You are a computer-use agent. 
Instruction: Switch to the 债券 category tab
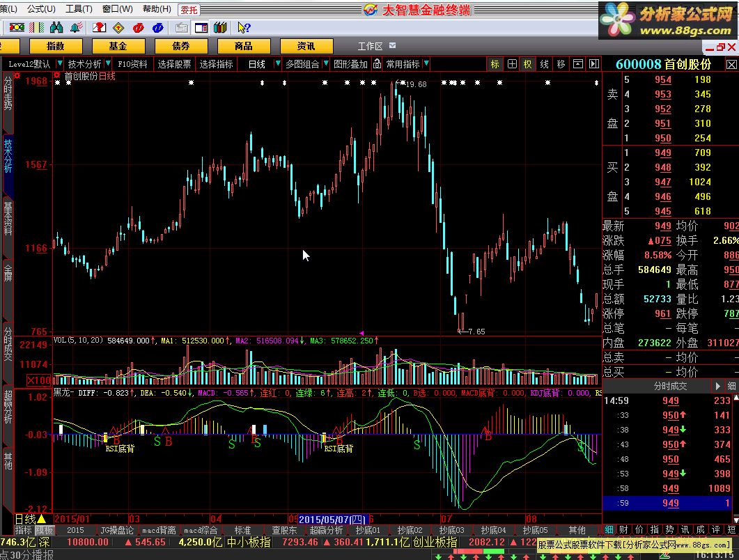(181, 46)
